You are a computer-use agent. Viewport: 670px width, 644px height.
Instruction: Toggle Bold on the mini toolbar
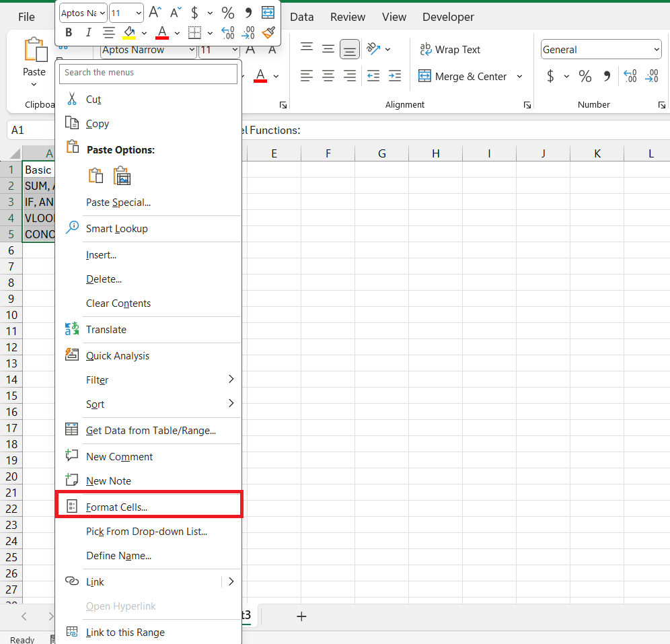(68, 32)
